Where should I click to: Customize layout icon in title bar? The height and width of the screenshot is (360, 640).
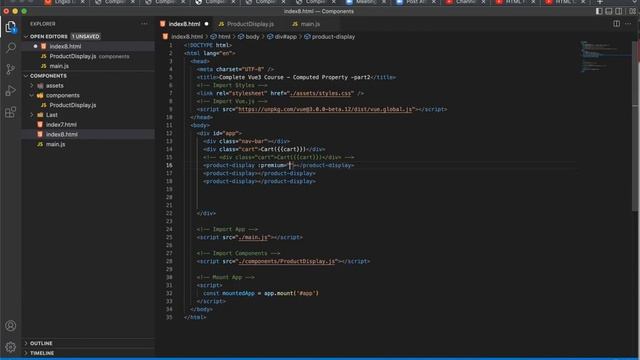coord(632,11)
